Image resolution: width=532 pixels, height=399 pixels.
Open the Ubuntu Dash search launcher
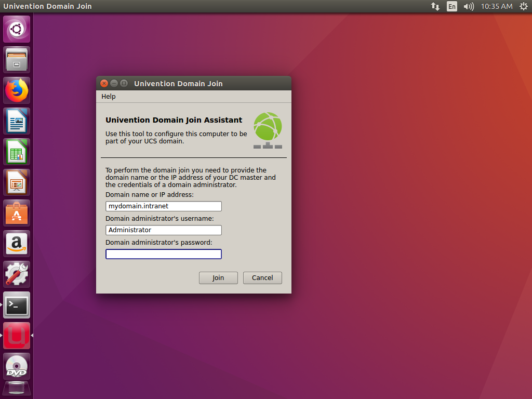point(17,29)
